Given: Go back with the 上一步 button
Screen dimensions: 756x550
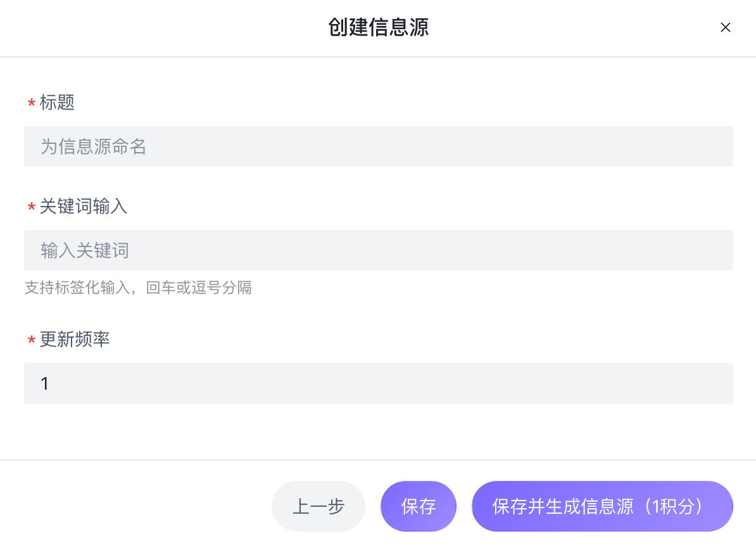Looking at the screenshot, I should 318,506.
